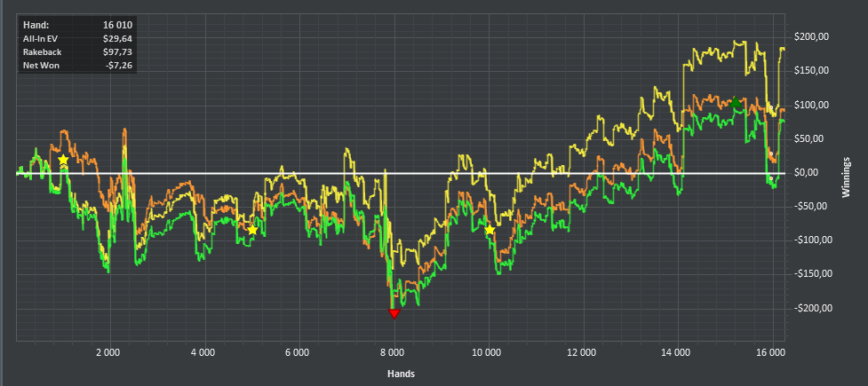Click the All-In EV row in info box
The image size is (868, 386).
point(77,38)
